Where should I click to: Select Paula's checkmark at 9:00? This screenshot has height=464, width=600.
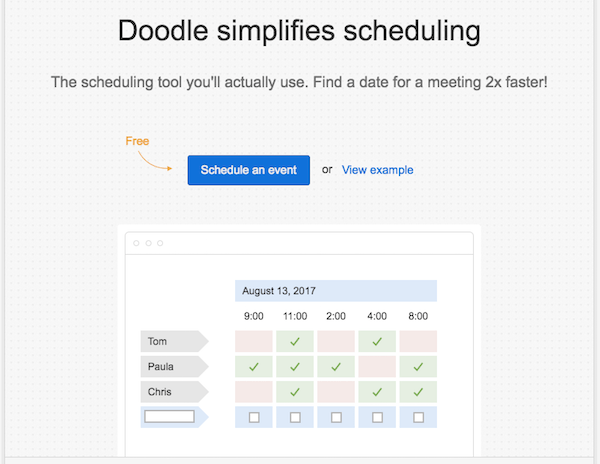[x=254, y=367]
